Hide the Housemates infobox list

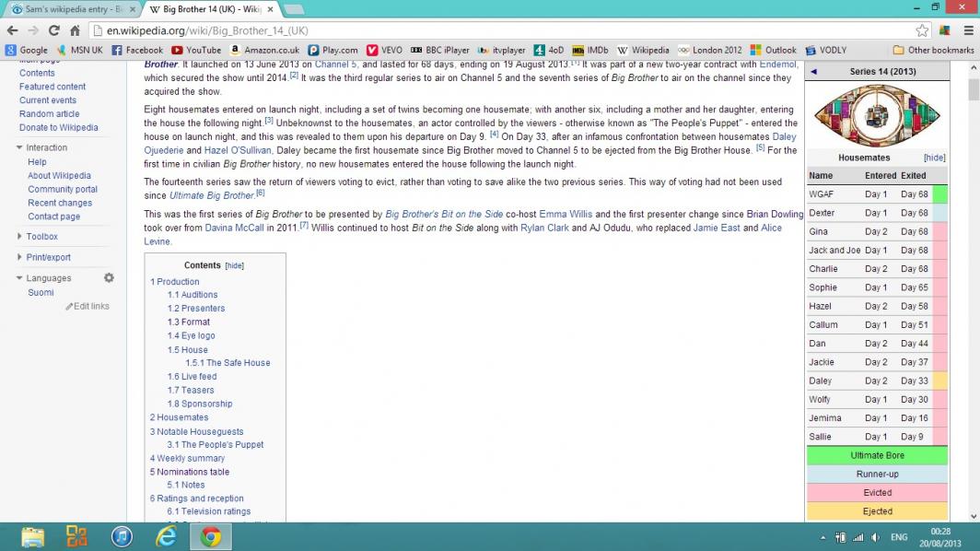(x=934, y=158)
